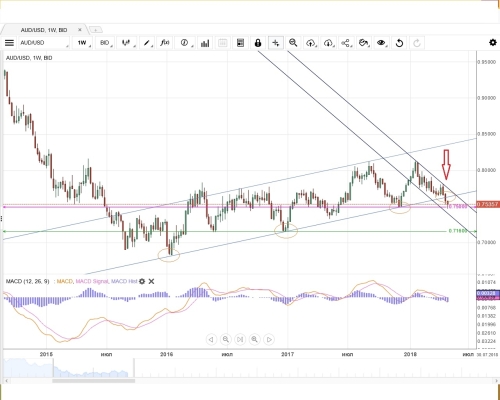Click the AUD/USD, 1W, BID chart title
This screenshot has height=400, width=500.
click(x=29, y=58)
